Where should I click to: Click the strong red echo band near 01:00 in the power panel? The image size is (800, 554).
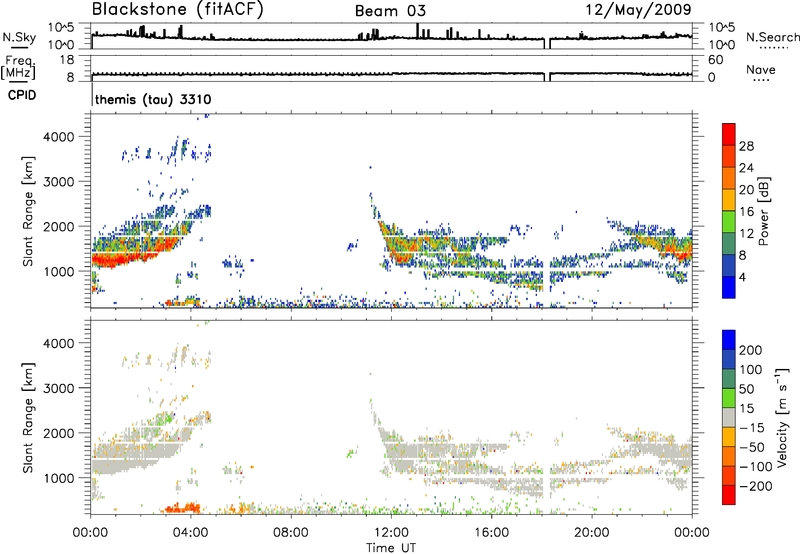[117, 259]
